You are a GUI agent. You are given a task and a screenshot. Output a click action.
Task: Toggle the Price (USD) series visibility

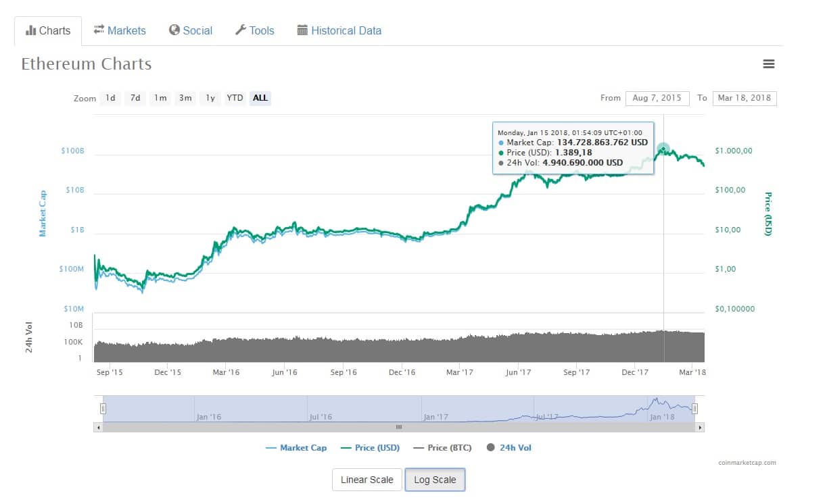[x=371, y=448]
